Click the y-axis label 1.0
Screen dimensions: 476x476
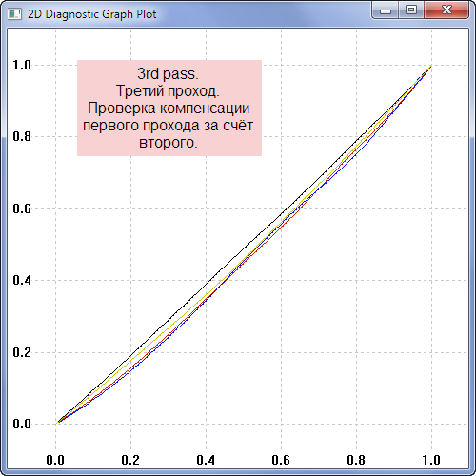(22, 65)
